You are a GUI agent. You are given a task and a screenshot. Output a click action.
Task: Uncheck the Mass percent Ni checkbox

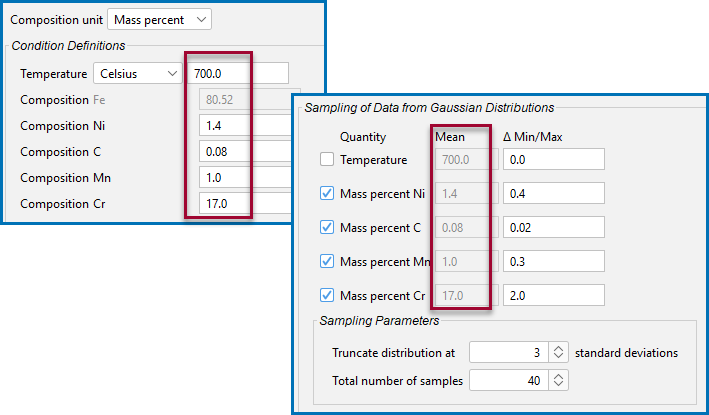[x=327, y=193]
